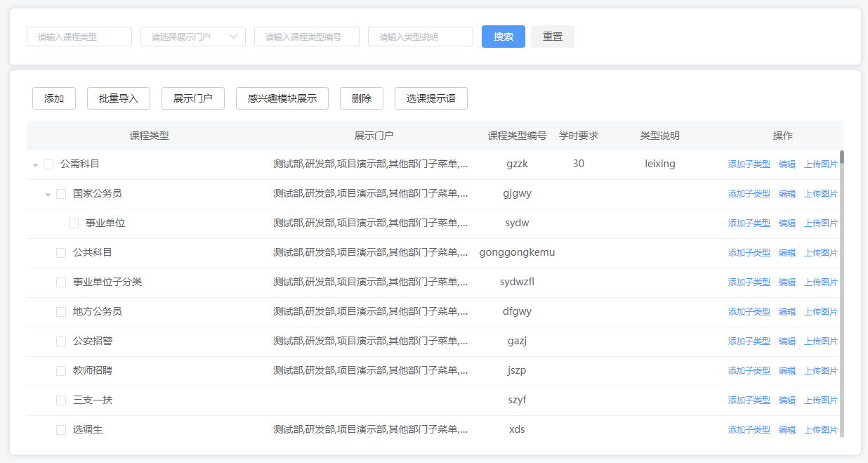Click 上传图片 in the 公安招警 row

click(821, 341)
